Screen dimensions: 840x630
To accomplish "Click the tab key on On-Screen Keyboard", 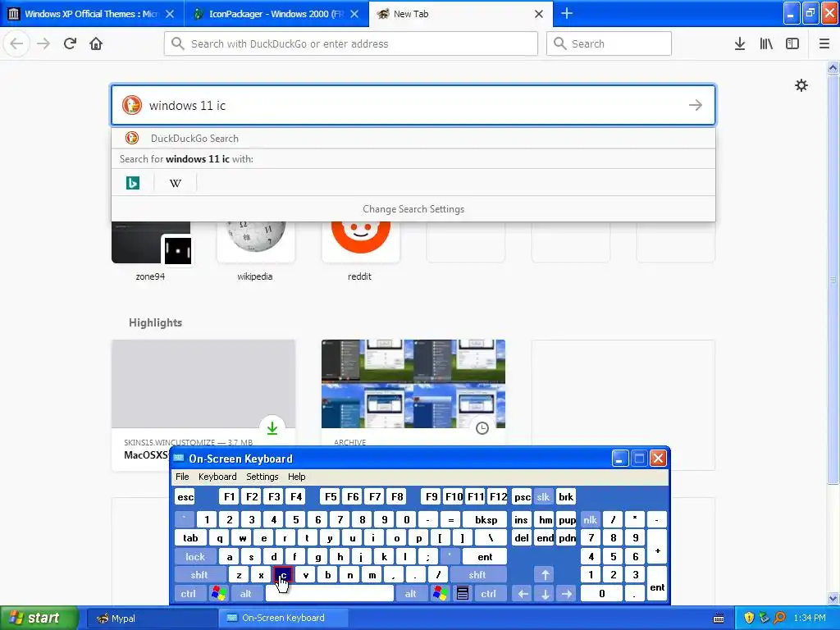I will (190, 538).
